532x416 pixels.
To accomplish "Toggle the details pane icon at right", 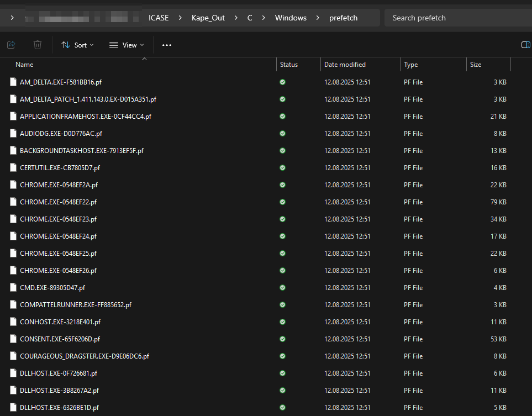I will coord(525,45).
